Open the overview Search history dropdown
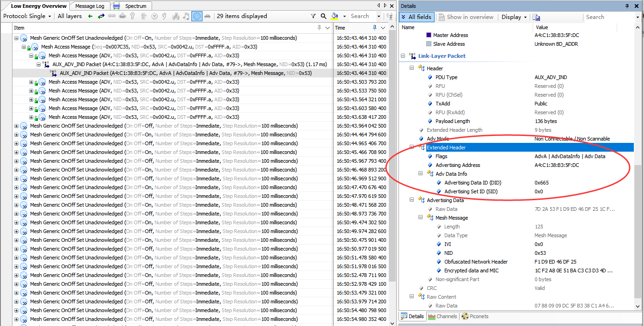644x326 pixels. click(379, 16)
